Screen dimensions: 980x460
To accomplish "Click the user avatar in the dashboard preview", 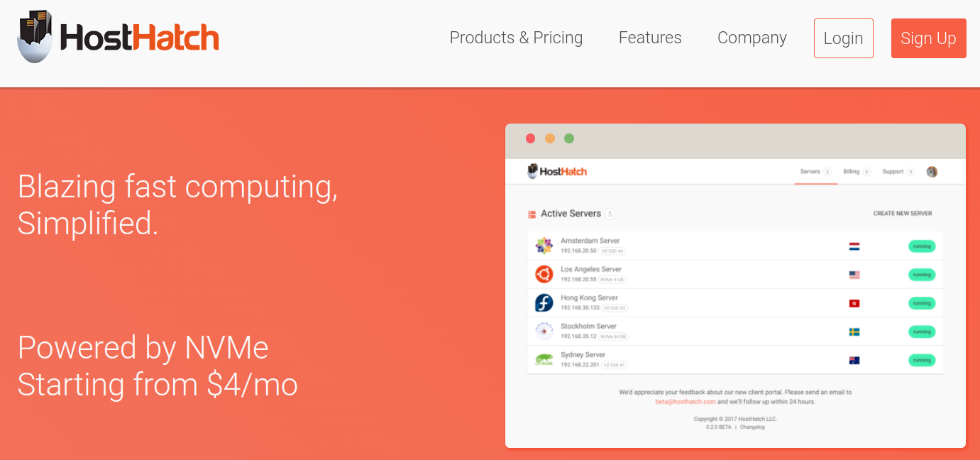I will coord(932,171).
